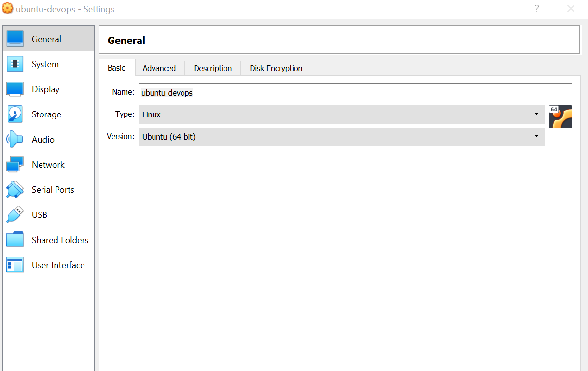Switch to the Description tab

point(213,68)
